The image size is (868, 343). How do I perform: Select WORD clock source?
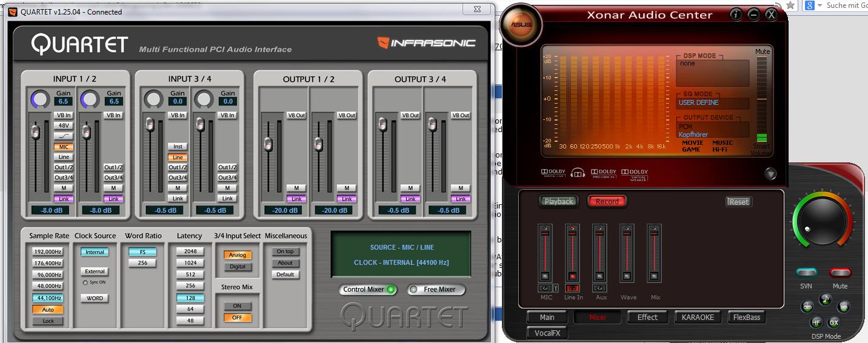pos(95,298)
